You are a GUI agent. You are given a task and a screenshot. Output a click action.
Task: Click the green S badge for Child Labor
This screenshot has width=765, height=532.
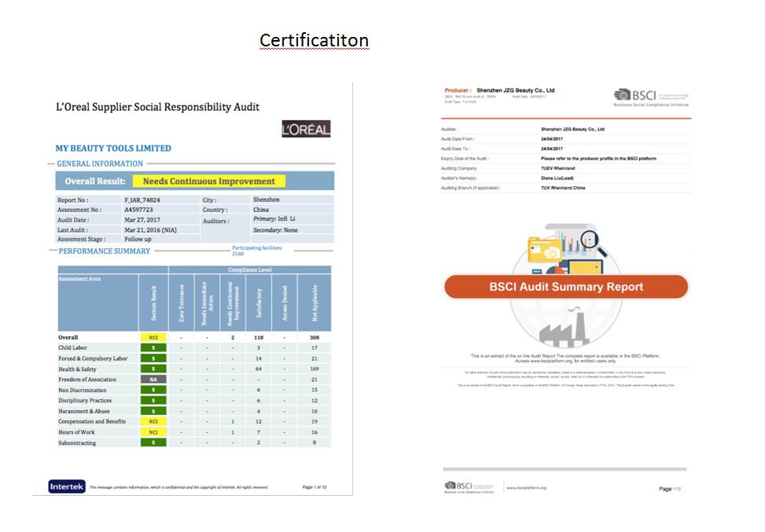click(153, 347)
